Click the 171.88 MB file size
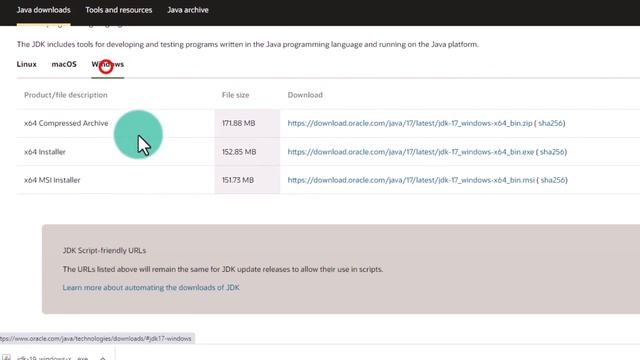Screen dimensions: 640x360 point(238,123)
